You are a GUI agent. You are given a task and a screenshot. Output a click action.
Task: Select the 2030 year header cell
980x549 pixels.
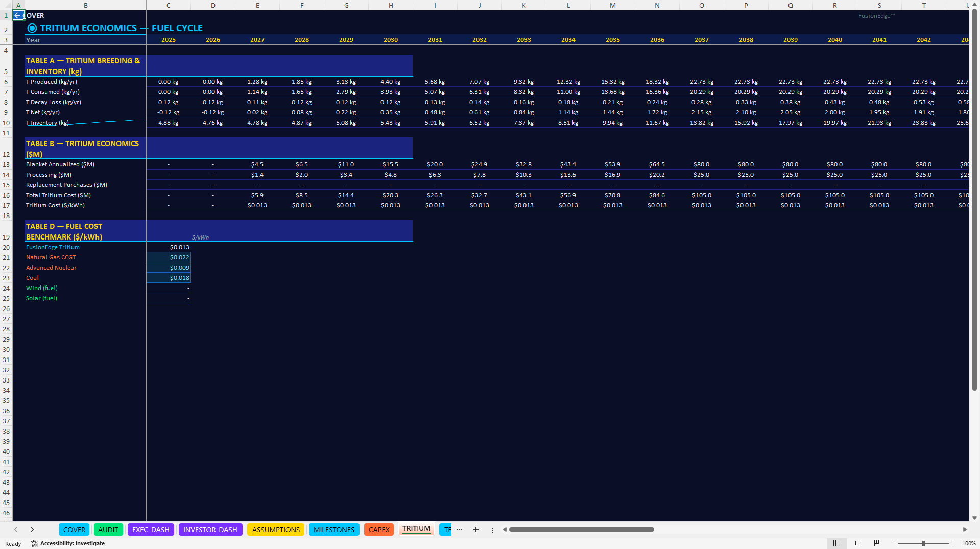(391, 40)
